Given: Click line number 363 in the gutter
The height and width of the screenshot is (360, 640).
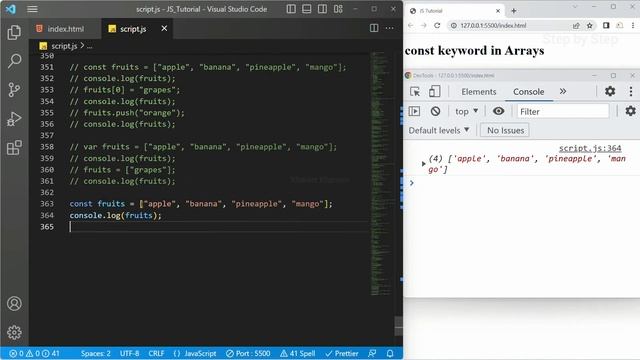Looking at the screenshot, I should (x=47, y=203).
